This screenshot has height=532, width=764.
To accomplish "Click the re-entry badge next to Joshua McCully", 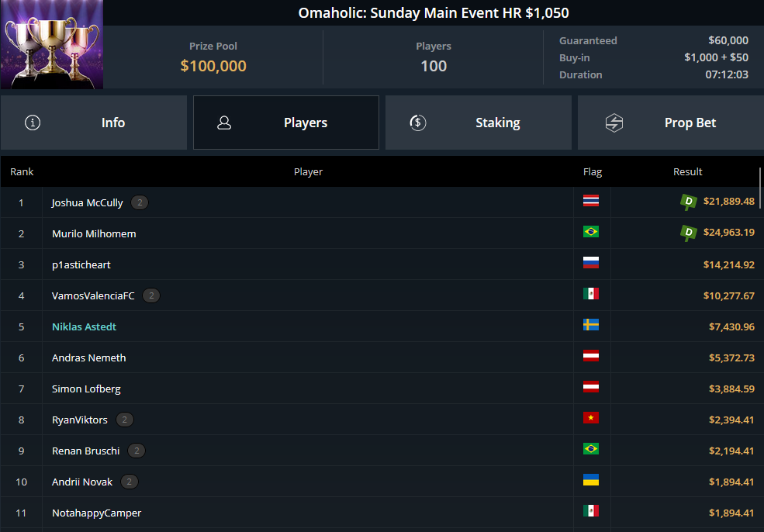I will coord(140,202).
